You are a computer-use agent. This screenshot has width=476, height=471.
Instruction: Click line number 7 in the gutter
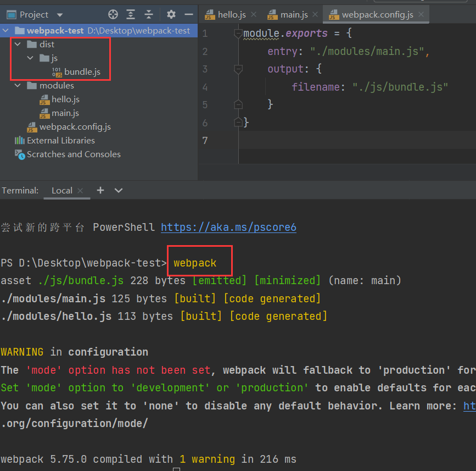(x=205, y=140)
